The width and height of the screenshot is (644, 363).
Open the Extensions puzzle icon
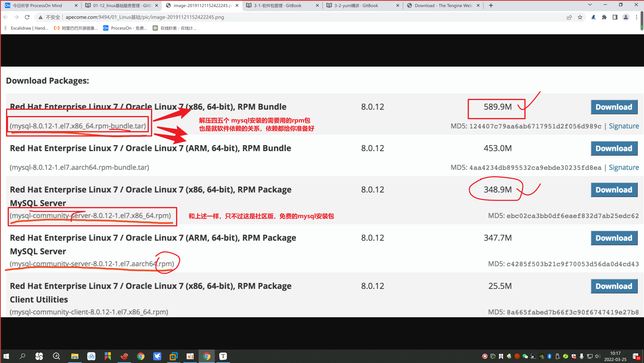[604, 17]
